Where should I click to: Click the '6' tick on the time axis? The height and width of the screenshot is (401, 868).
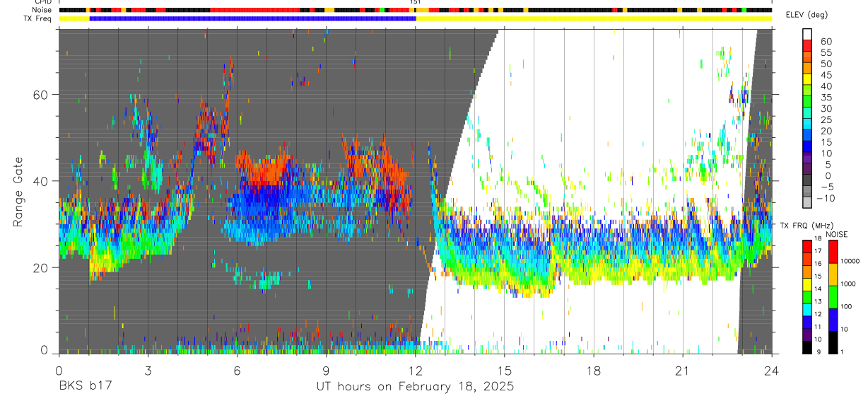coord(237,371)
